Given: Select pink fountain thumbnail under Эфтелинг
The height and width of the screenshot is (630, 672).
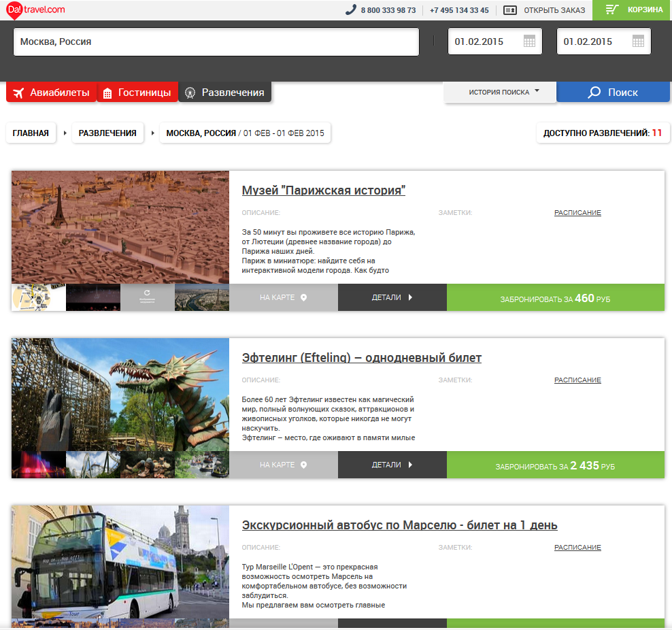Looking at the screenshot, I should (x=39, y=465).
